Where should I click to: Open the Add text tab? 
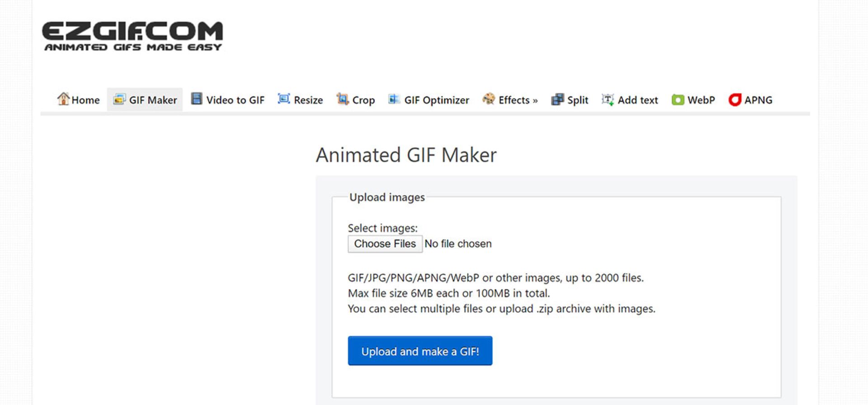click(637, 100)
